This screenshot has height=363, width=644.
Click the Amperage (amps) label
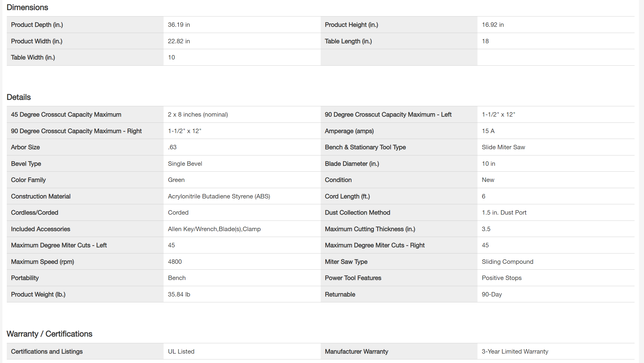tap(349, 131)
